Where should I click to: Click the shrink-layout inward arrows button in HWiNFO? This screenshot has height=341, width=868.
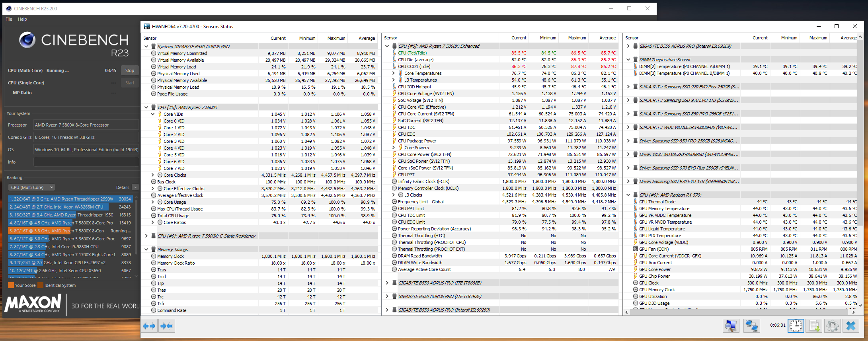click(x=166, y=326)
